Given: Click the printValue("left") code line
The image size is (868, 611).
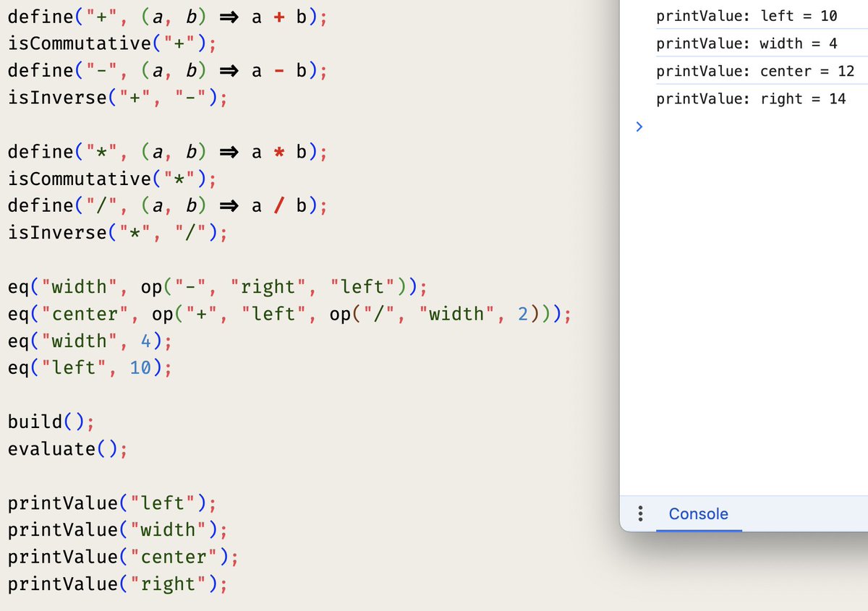Looking at the screenshot, I should click(x=112, y=503).
